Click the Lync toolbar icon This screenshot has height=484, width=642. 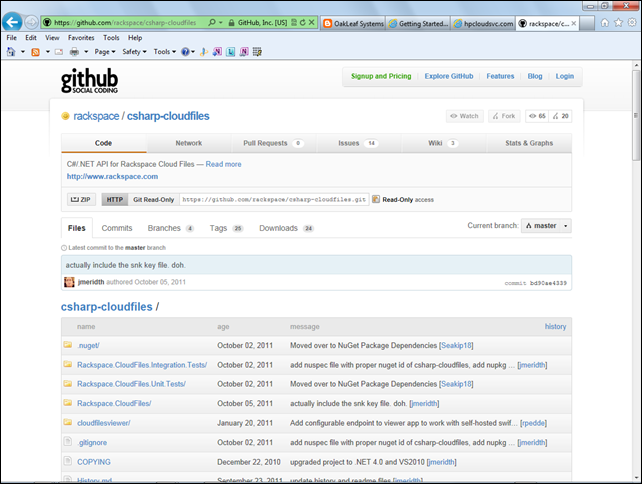231,52
